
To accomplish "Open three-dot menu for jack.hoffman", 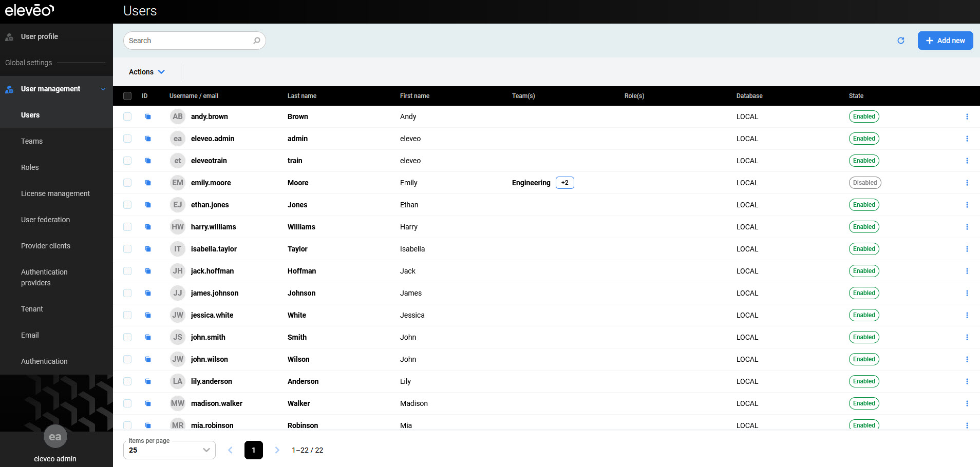I will (967, 271).
